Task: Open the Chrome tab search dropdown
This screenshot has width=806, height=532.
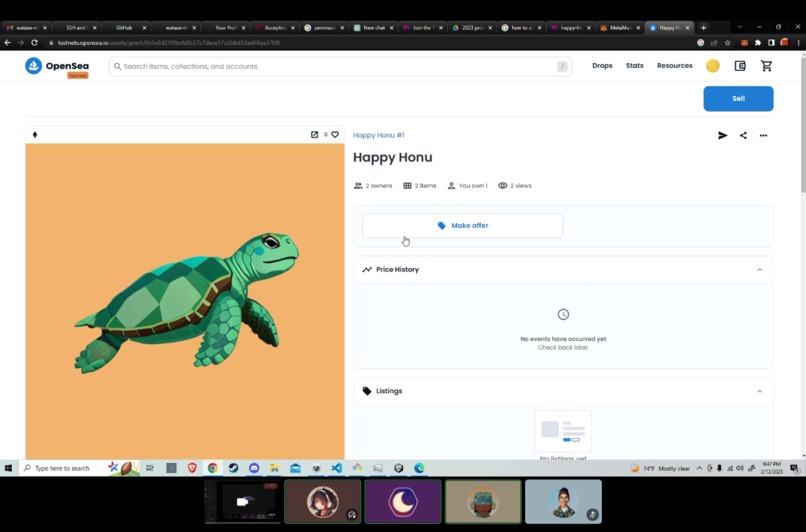Action: tap(739, 27)
